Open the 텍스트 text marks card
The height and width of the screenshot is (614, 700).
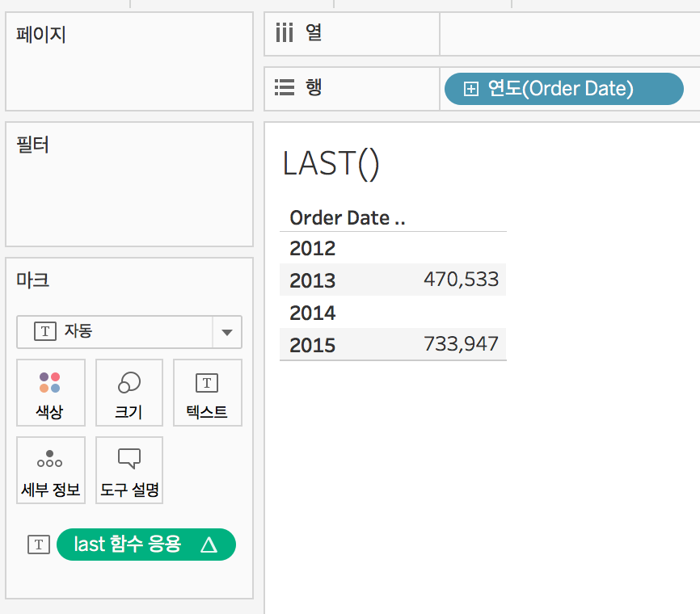coord(207,393)
